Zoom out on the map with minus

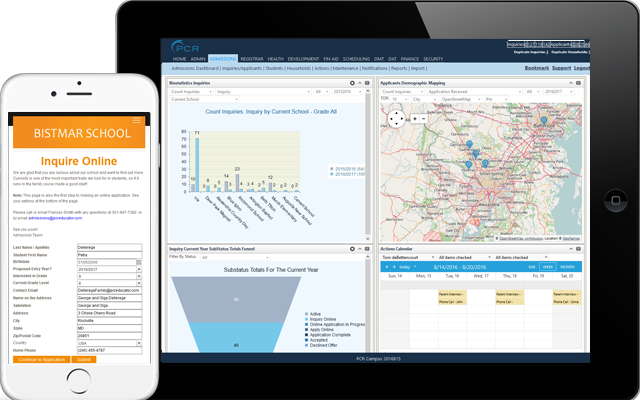pos(423,119)
